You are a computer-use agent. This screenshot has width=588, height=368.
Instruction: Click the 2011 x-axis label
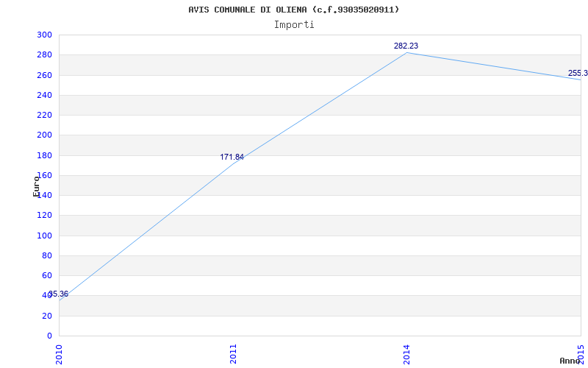[233, 355]
